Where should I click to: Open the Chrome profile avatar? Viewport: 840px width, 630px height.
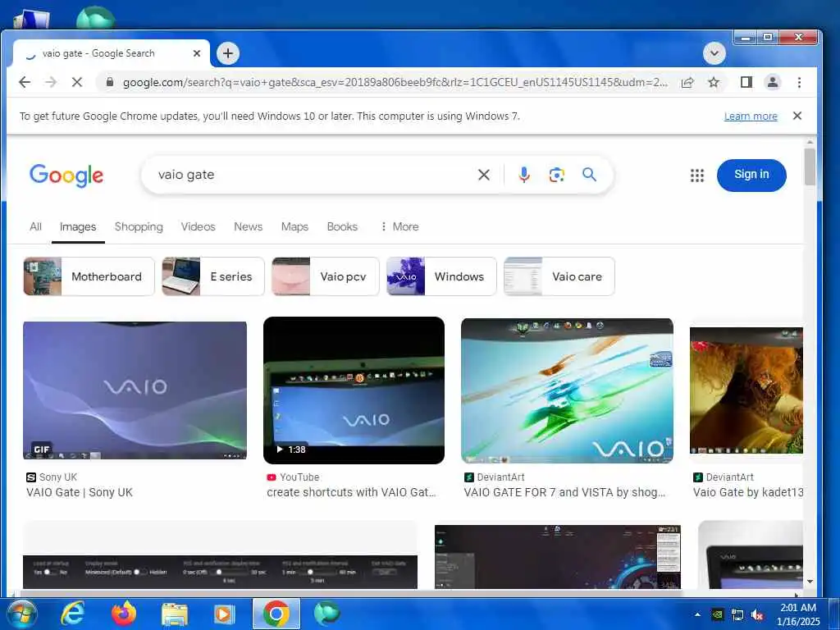pyautogui.click(x=773, y=82)
